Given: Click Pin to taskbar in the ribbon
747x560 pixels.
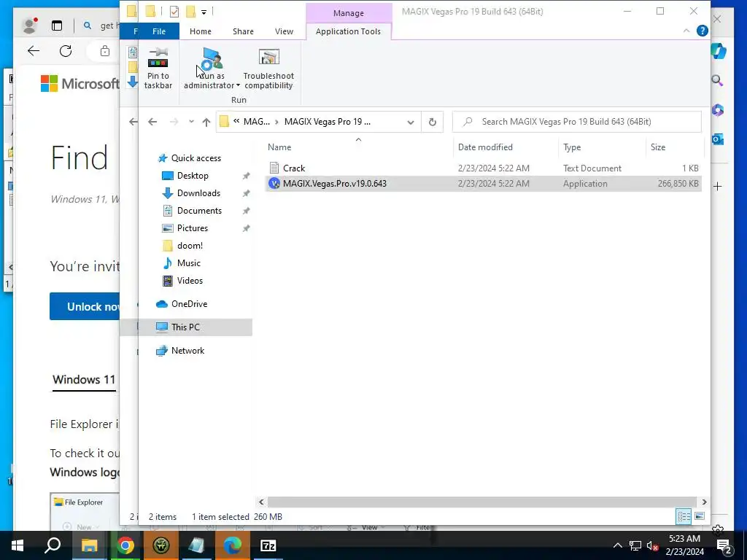Looking at the screenshot, I should point(158,69).
